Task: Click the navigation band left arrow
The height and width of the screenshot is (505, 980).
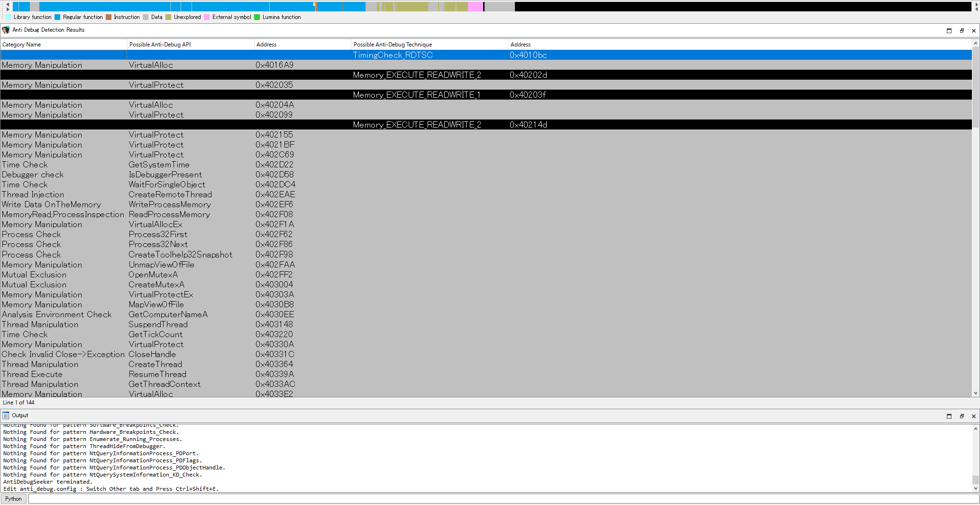Action: [7, 4]
